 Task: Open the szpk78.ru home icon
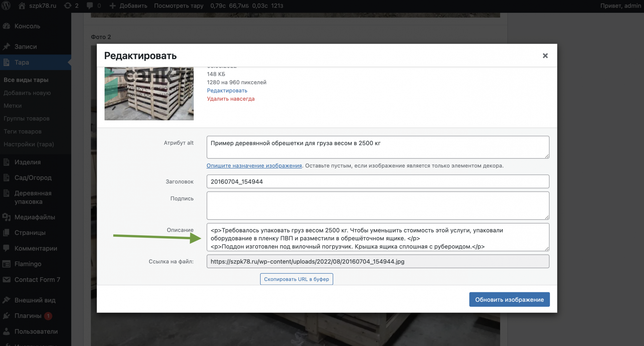pyautogui.click(x=22, y=6)
